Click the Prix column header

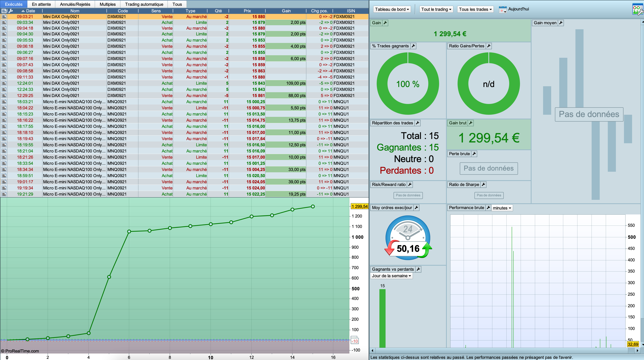(247, 11)
